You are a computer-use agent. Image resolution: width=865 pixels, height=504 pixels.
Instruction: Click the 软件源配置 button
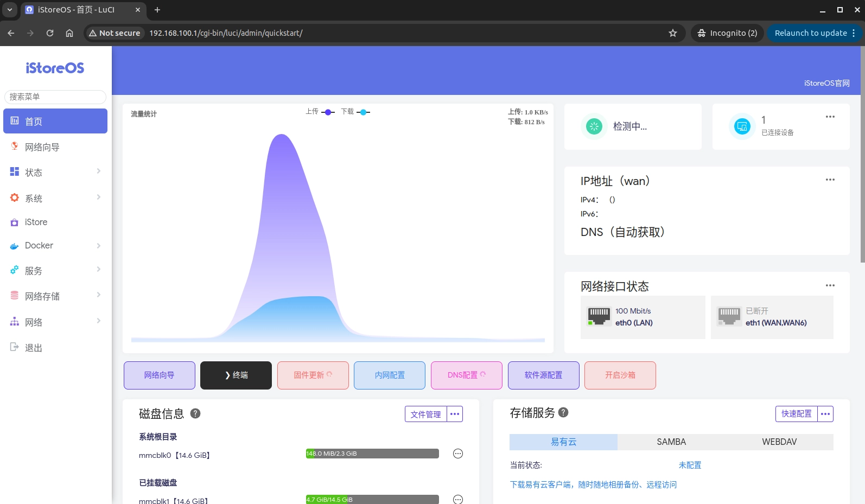(x=544, y=375)
